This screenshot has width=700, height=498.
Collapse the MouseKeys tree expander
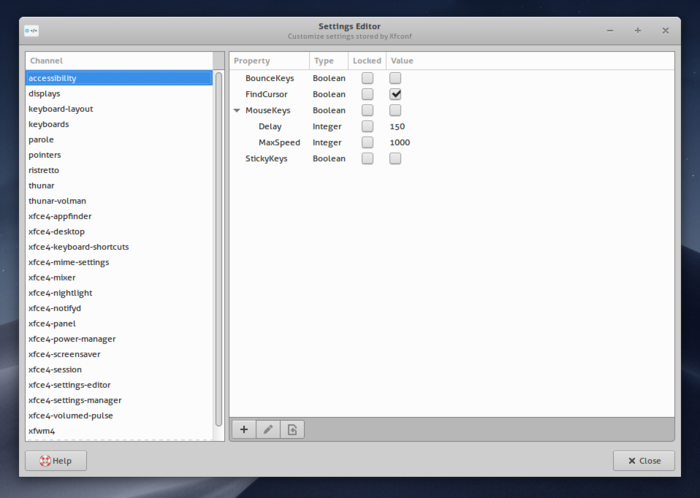(x=237, y=110)
